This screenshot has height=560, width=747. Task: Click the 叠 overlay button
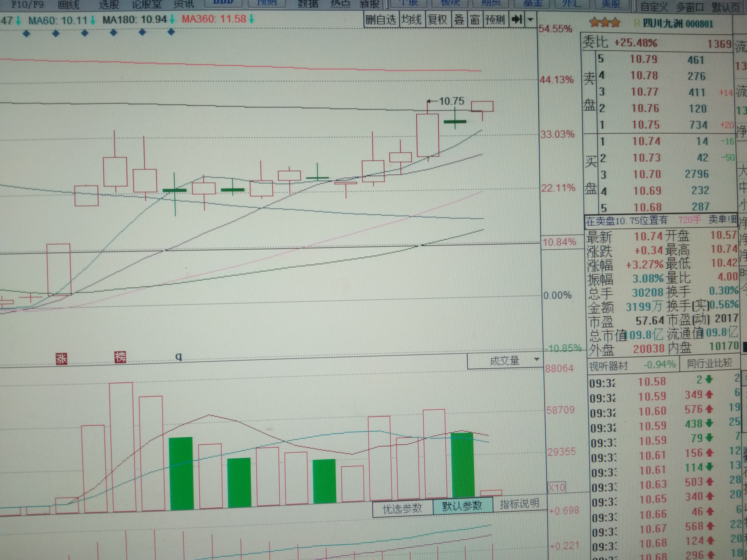459,20
